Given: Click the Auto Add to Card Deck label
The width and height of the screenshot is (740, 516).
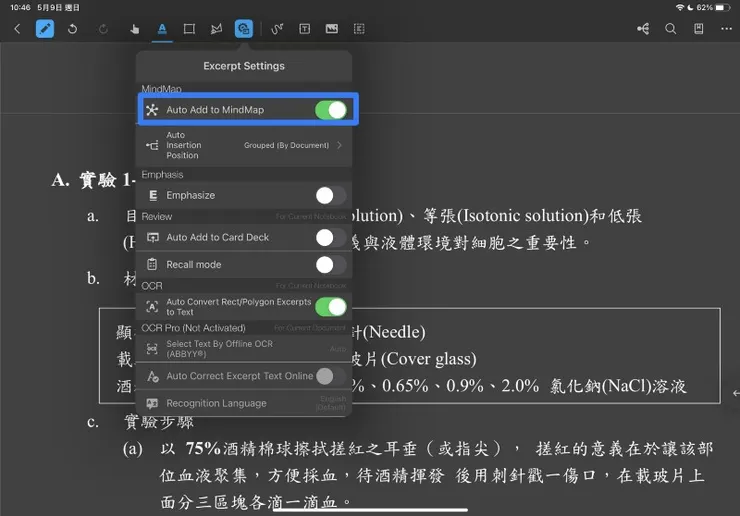Looking at the screenshot, I should 218,237.
